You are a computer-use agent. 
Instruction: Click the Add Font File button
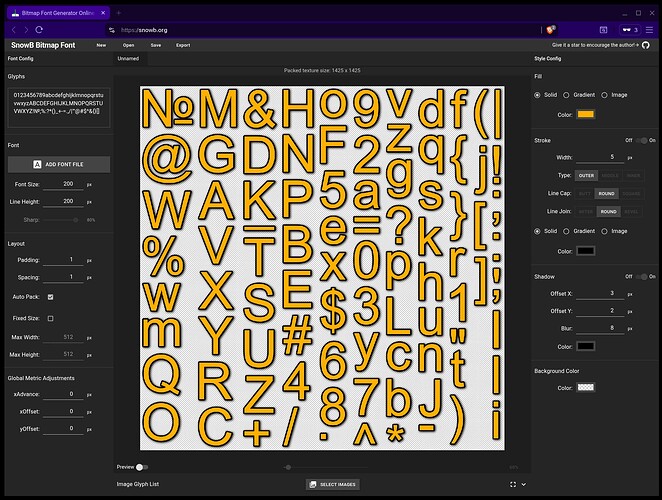(x=58, y=163)
